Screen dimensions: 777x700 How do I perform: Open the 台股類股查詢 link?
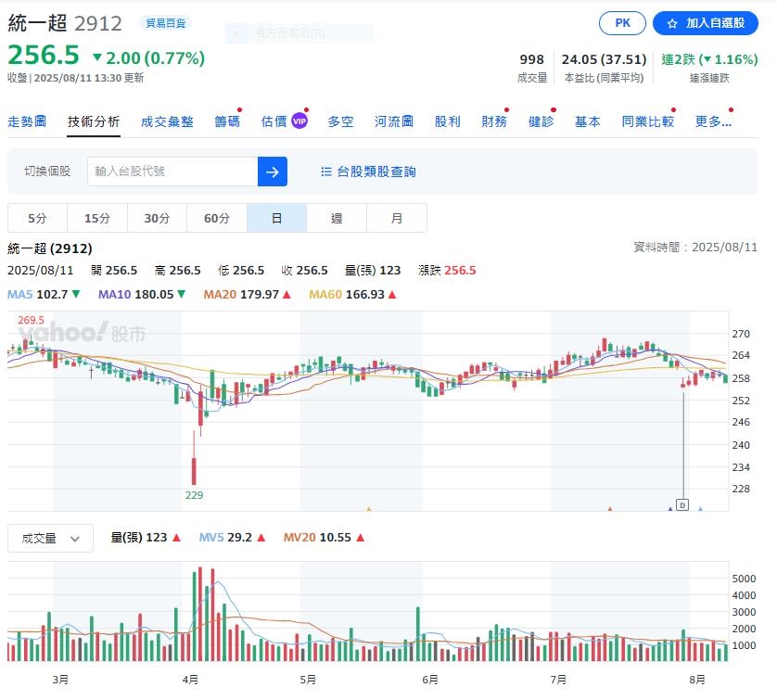coord(376,172)
